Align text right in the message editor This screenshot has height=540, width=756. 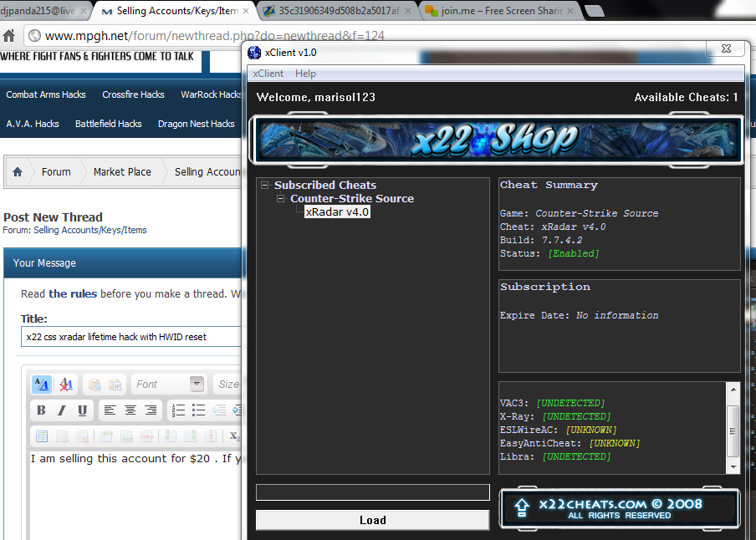click(151, 410)
